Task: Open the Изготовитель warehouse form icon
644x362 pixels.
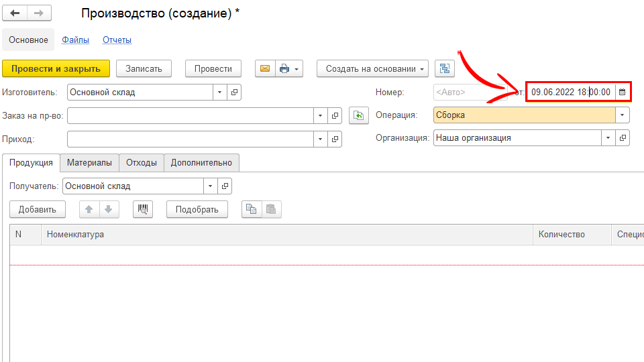Action: click(x=234, y=93)
